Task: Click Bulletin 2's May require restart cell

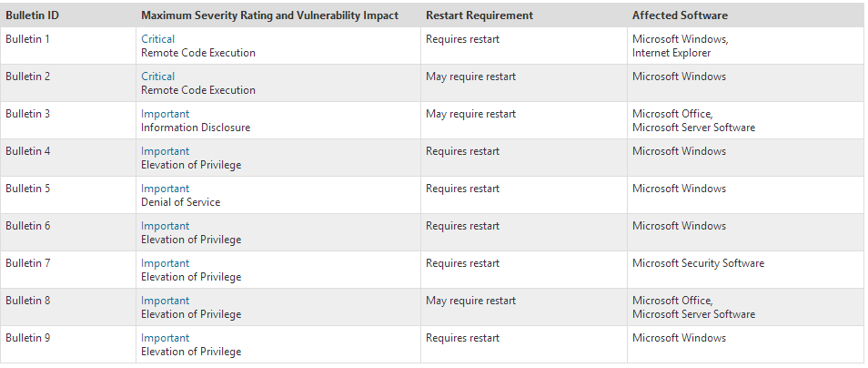Action: 470,77
